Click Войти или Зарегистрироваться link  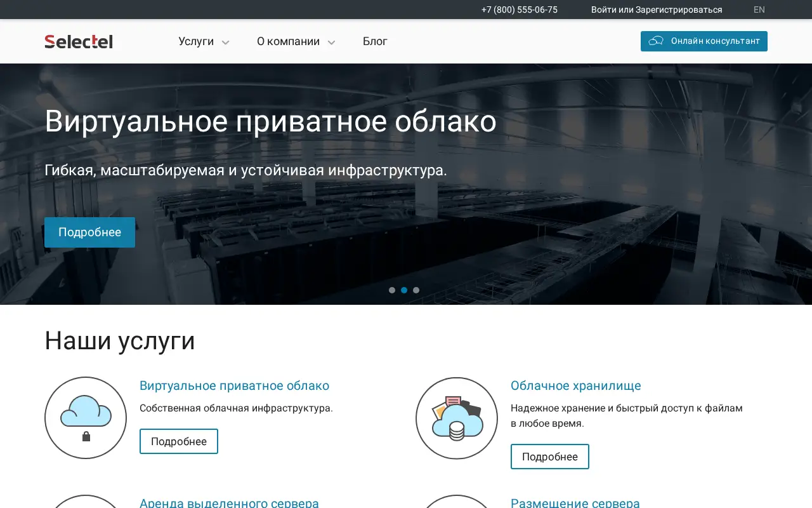click(x=657, y=10)
